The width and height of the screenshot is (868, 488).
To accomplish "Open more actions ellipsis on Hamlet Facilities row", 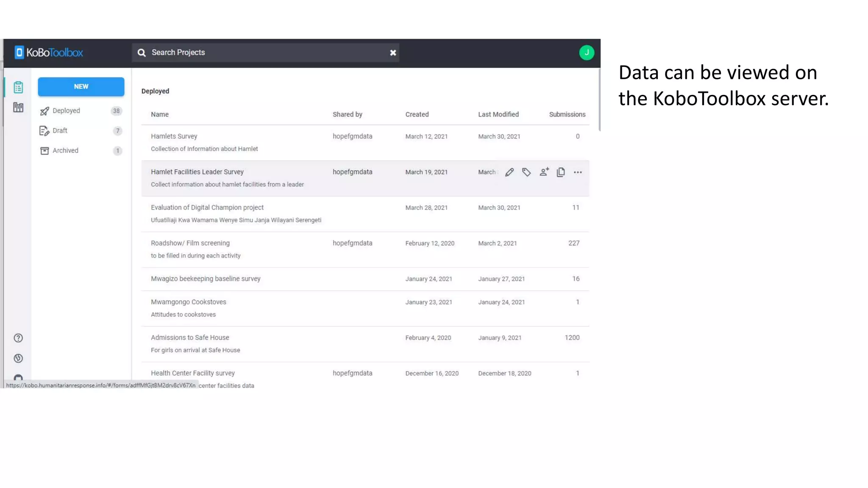I will [x=578, y=172].
